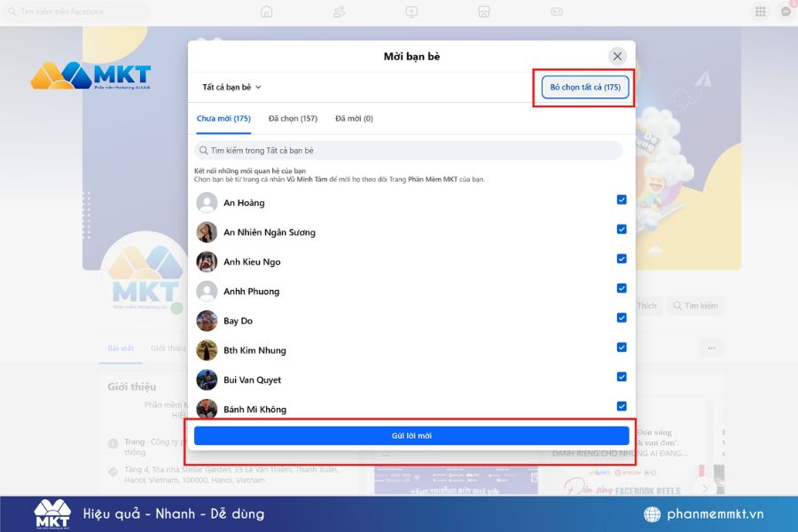798x532 pixels.
Task: Open the Messenger icon in top bar
Action: [x=786, y=12]
